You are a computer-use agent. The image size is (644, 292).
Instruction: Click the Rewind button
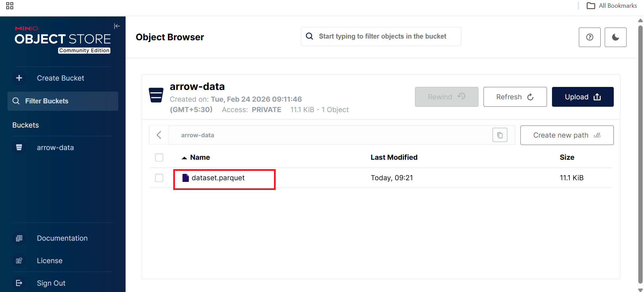coord(447,97)
